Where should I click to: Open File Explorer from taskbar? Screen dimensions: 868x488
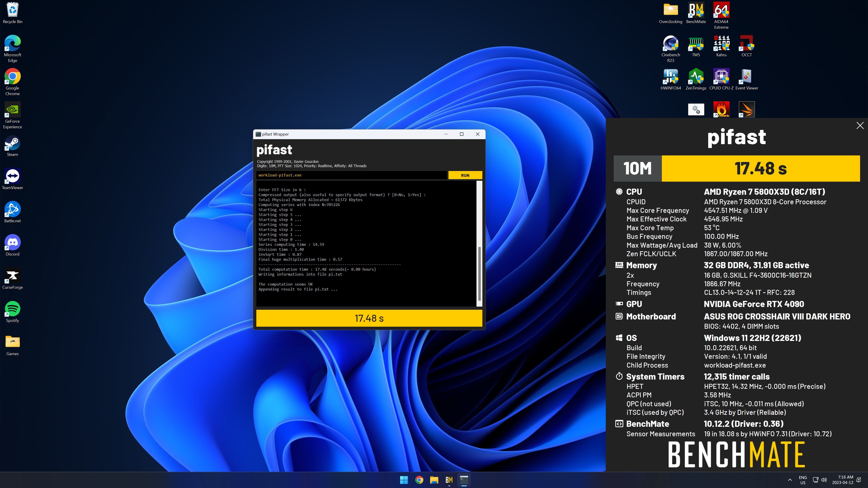[434, 480]
